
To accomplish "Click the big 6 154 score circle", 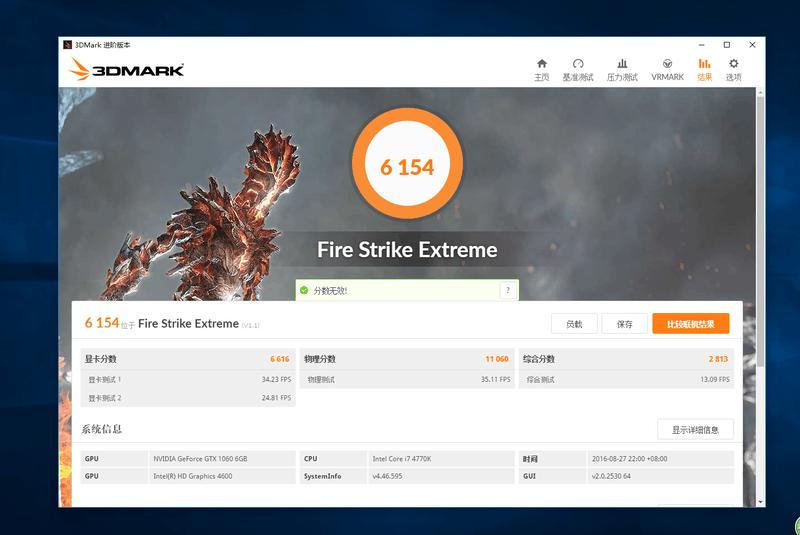I will [407, 164].
